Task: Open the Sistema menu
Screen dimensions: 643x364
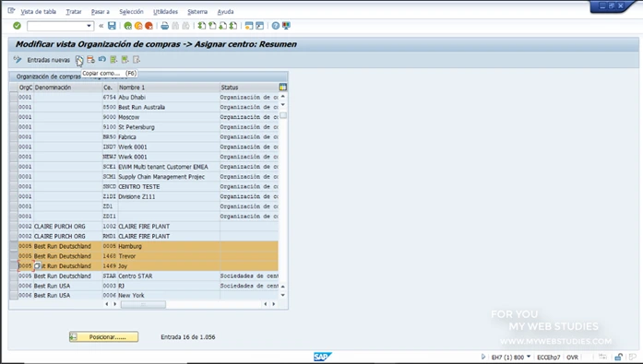Action: click(197, 11)
